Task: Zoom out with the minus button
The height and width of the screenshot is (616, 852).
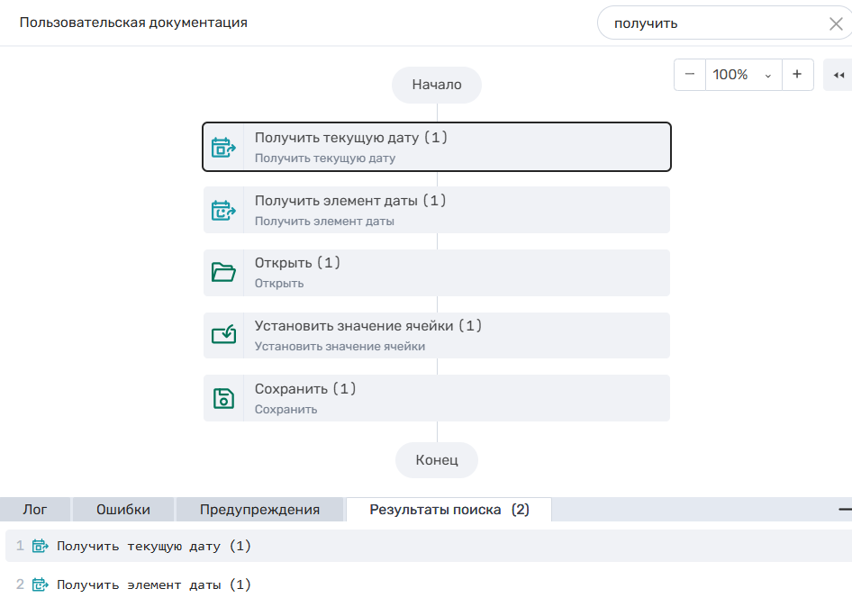Action: click(690, 75)
